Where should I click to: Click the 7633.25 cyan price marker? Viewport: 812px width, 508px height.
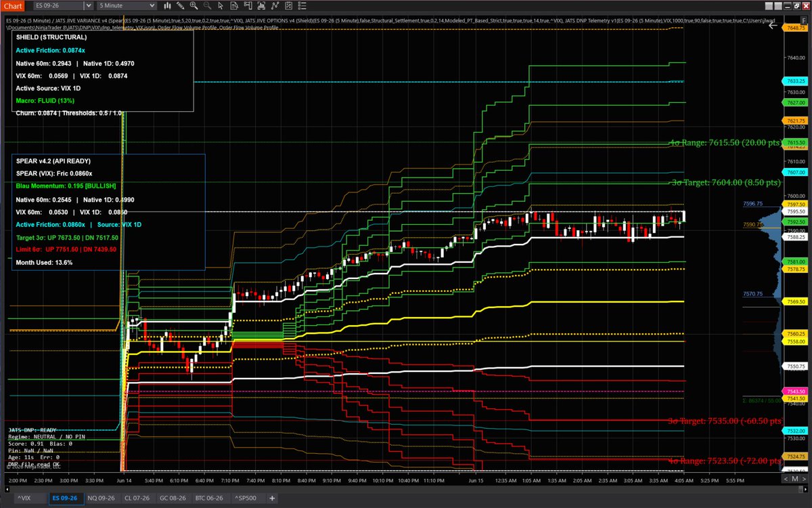[x=795, y=81]
